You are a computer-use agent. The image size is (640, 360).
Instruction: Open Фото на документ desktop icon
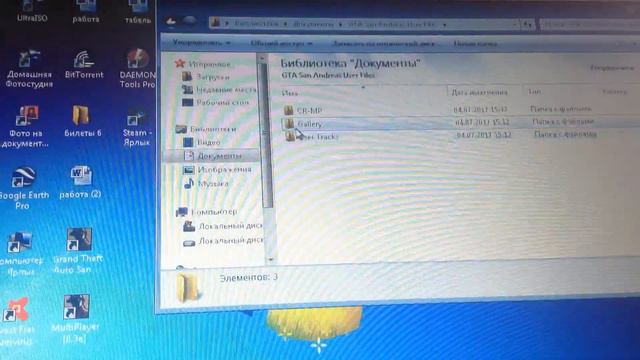[x=25, y=127]
